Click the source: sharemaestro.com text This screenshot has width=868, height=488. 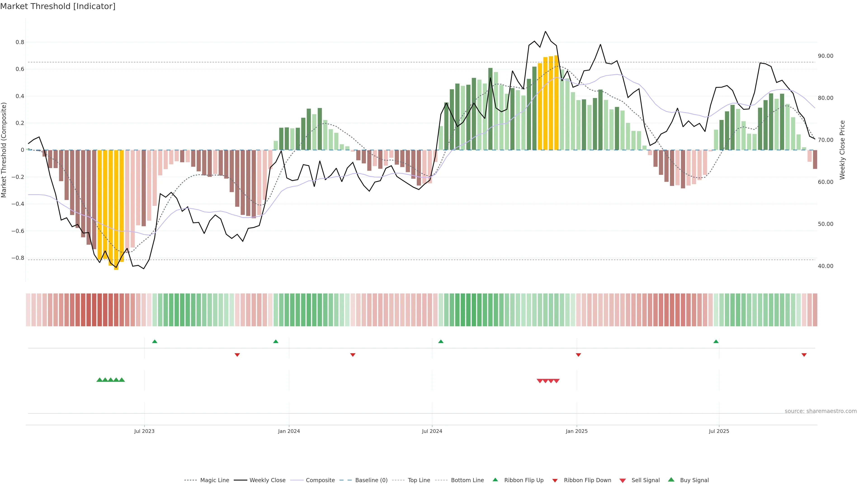[821, 411]
